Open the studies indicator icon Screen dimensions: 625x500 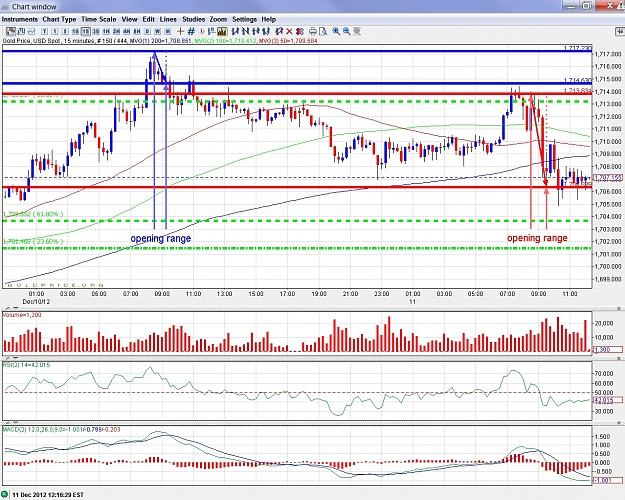[222, 31]
